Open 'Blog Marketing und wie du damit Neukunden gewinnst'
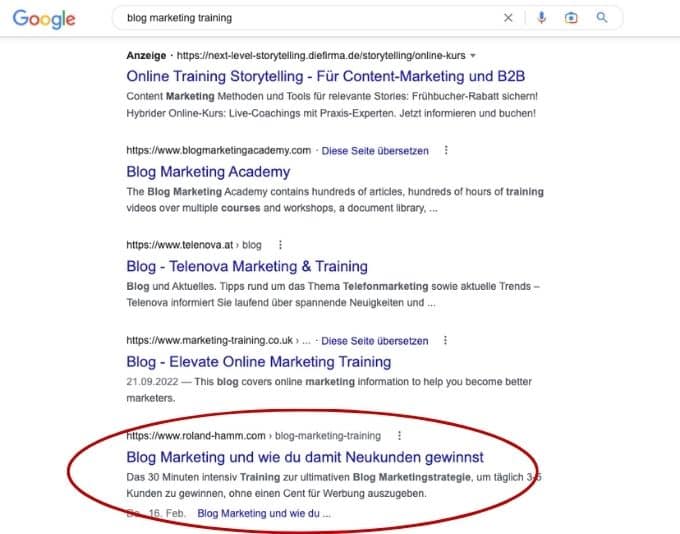 (x=305, y=457)
